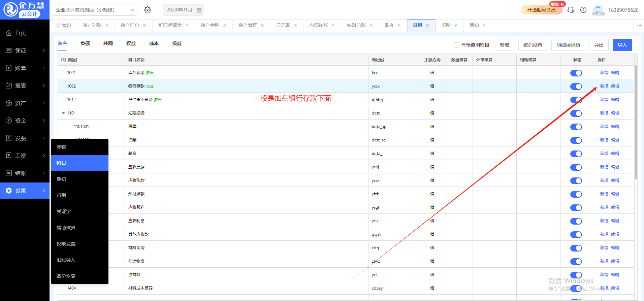Click the 首页 sidebar home icon
Viewport: 644px width, 301px height.
click(9, 33)
